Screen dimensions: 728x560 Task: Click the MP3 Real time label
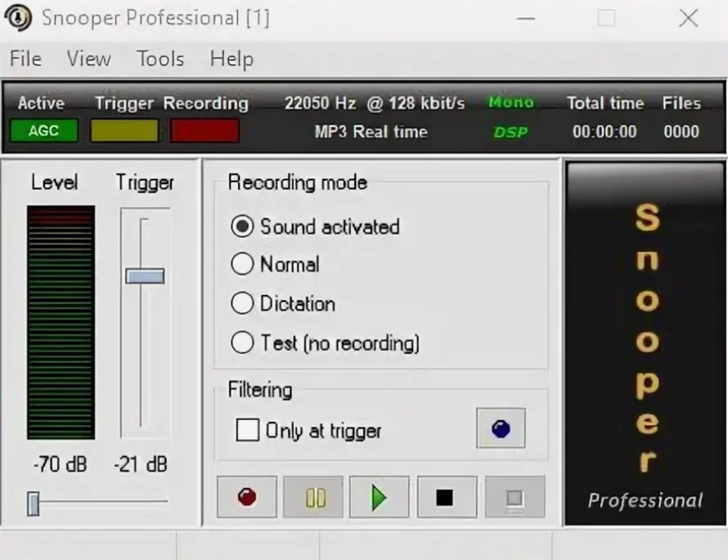click(x=371, y=132)
